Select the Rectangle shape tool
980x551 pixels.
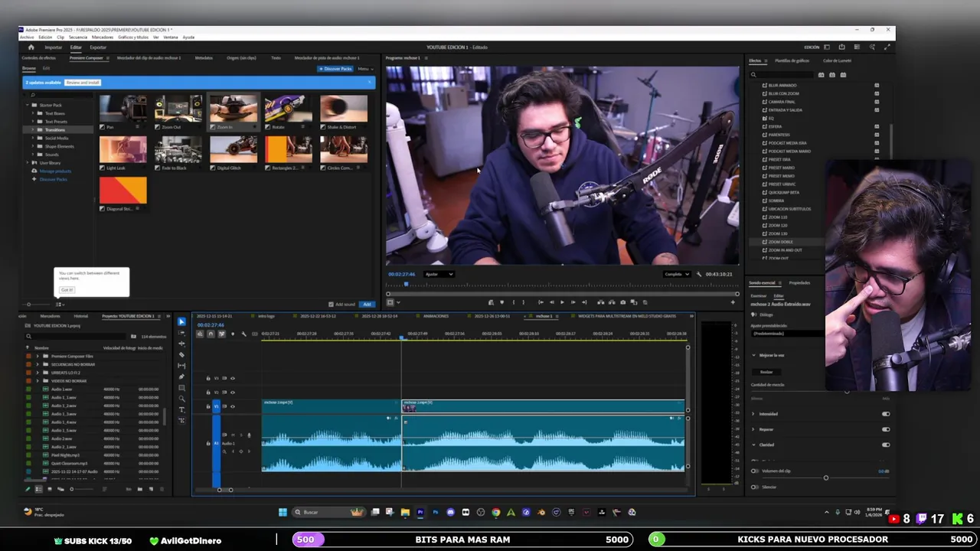[181, 387]
